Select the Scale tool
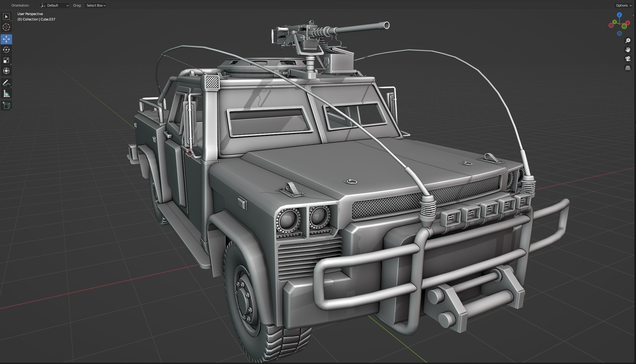 click(x=6, y=61)
